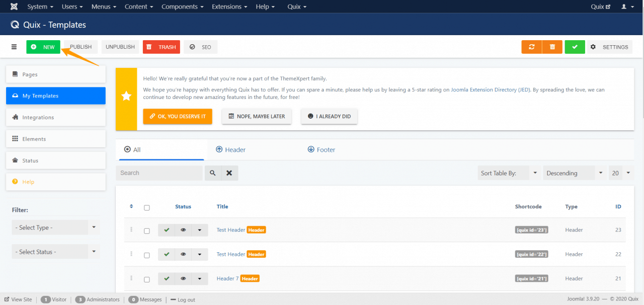Image resolution: width=644 pixels, height=305 pixels.
Task: Toggle sidebar with hamburger icon
Action: (x=14, y=47)
